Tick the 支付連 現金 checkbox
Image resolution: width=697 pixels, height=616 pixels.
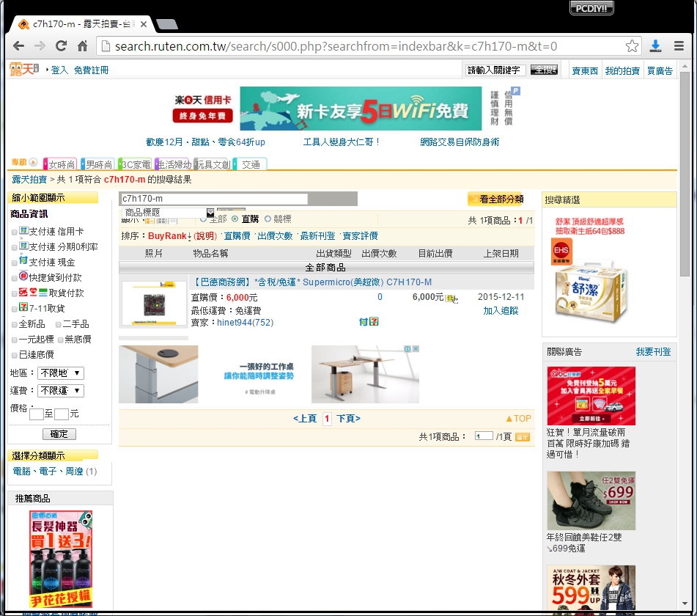click(14, 263)
